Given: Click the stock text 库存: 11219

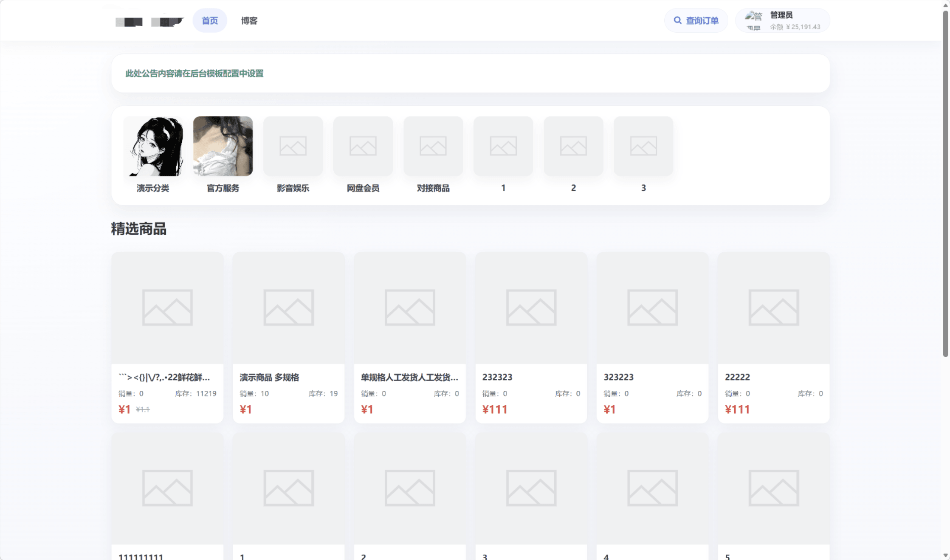Looking at the screenshot, I should click(196, 393).
